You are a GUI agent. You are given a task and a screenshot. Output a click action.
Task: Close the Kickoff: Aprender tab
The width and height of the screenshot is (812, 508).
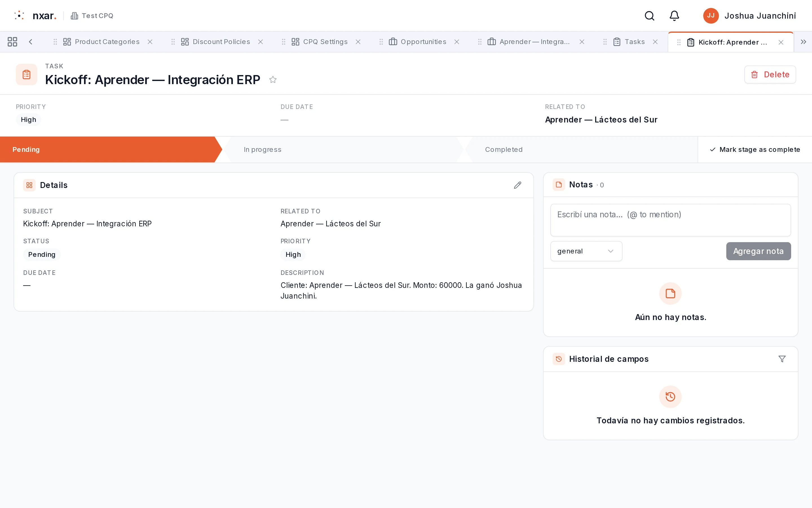781,42
